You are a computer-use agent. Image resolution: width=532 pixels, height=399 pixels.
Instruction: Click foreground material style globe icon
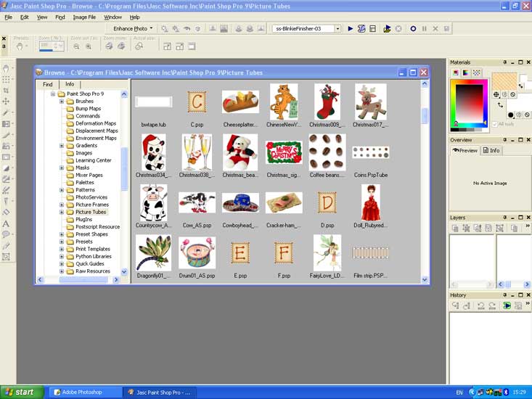tap(496, 94)
